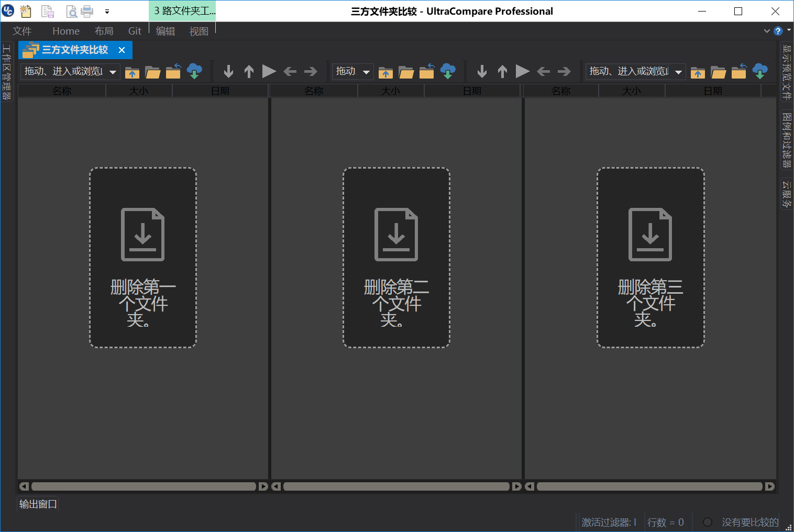This screenshot has height=532, width=794.
Task: Click the save report icon in quick access toolbar
Action: pos(48,11)
